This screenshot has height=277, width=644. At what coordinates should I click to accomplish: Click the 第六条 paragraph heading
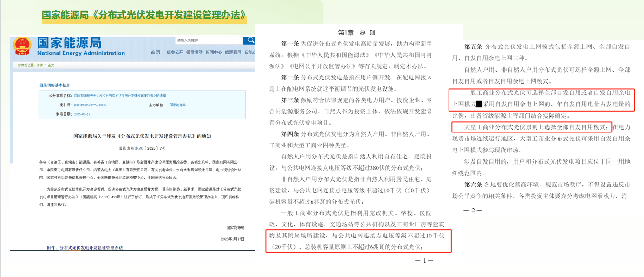coord(474,185)
